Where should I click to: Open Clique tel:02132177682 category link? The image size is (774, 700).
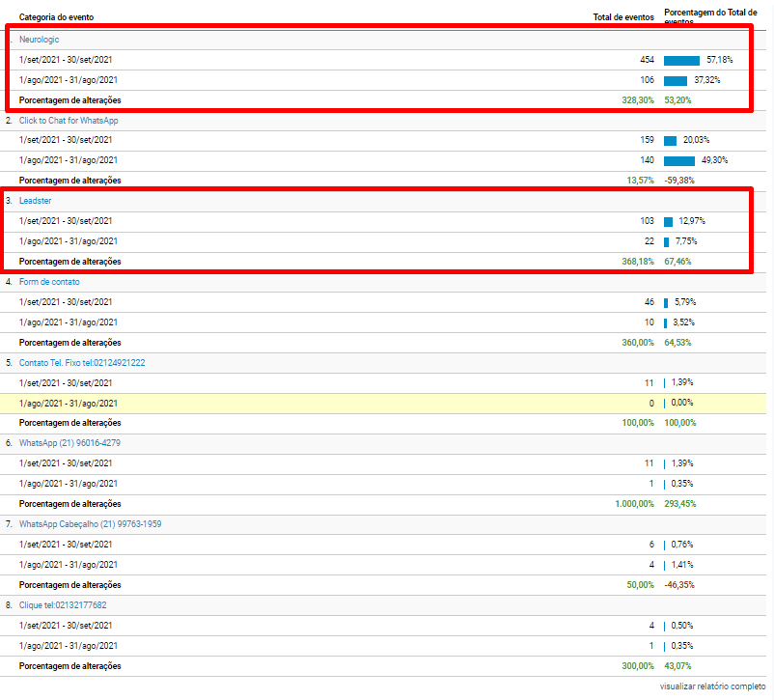click(x=63, y=605)
